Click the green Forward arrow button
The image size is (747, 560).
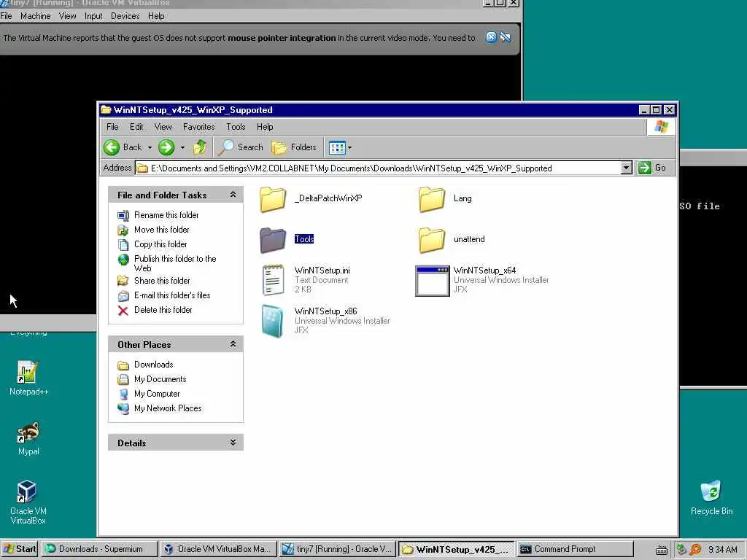(166, 147)
